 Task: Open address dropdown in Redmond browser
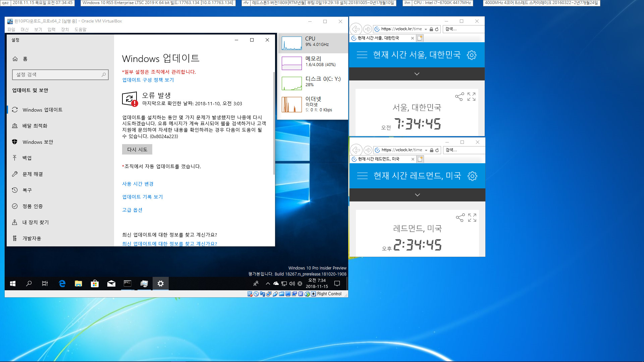click(426, 150)
